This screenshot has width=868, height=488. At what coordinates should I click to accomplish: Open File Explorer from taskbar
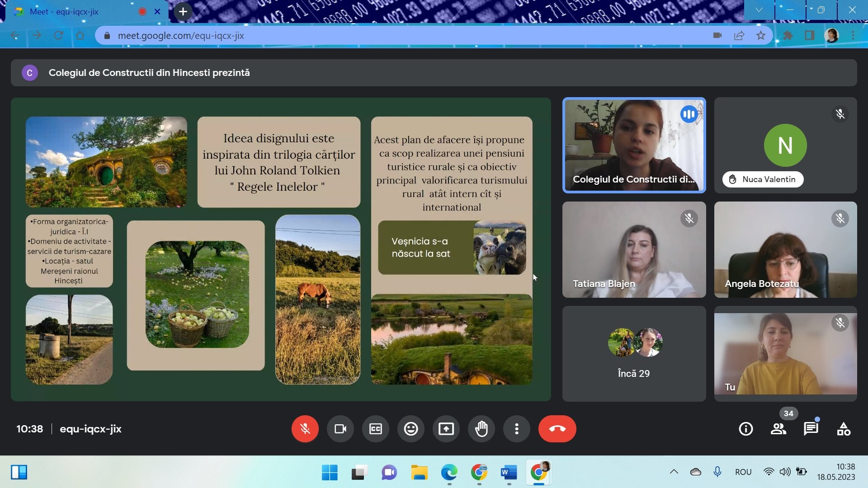coord(419,473)
